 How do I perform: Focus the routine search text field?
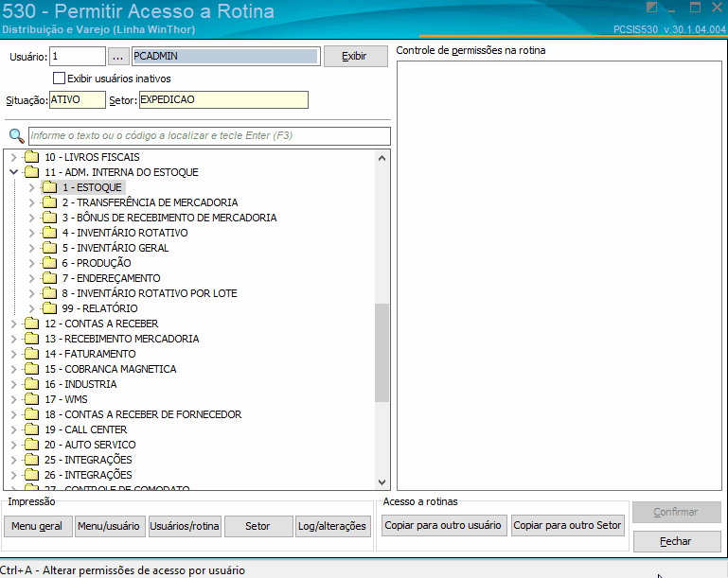(x=209, y=136)
